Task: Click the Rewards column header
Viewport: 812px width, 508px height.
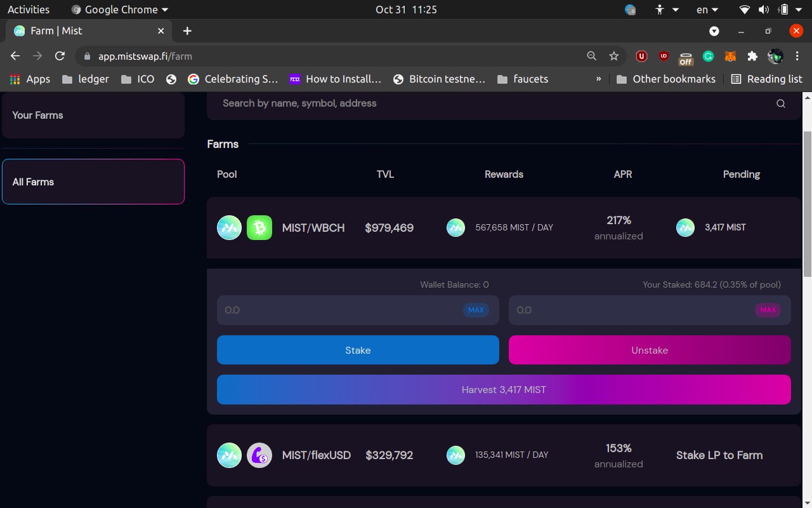Action: (504, 174)
